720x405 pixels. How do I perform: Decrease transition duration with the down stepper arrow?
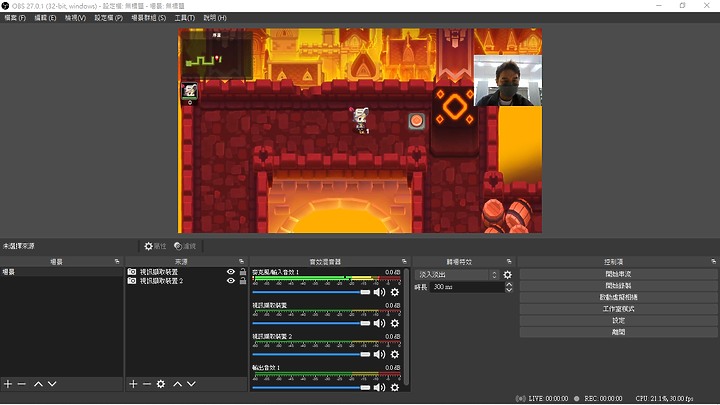point(509,290)
